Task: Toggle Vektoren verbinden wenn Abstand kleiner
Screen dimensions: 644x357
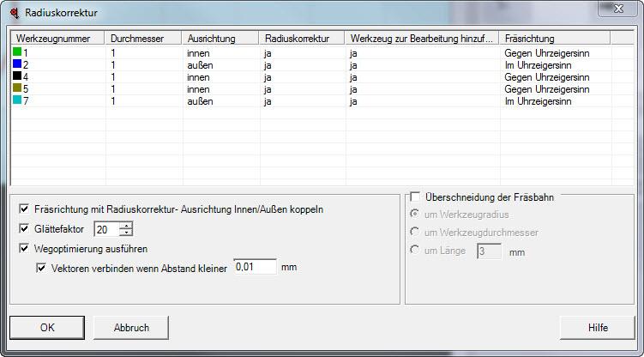Action: 40,268
